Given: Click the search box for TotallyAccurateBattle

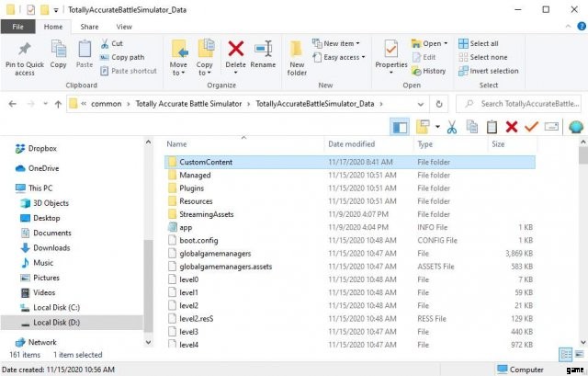Looking at the screenshot, I should [527, 104].
